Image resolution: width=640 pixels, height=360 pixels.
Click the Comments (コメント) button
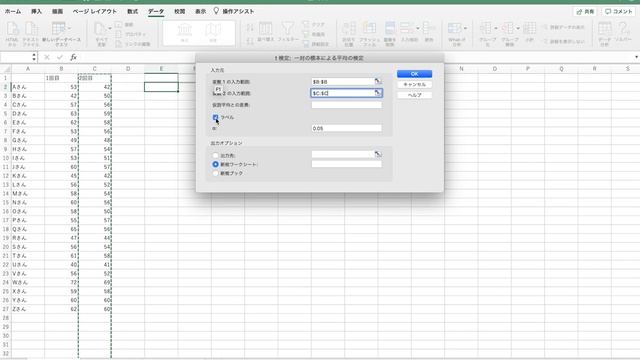pyautogui.click(x=618, y=11)
